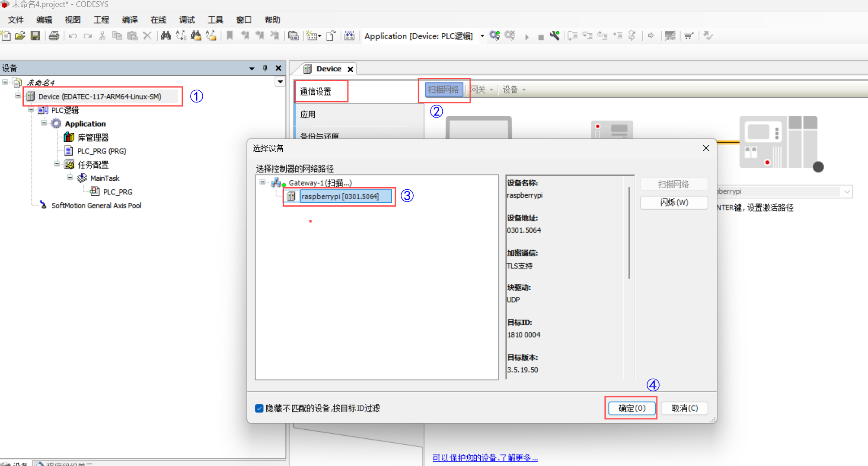Click the 库管理器 library icon

[x=69, y=137]
